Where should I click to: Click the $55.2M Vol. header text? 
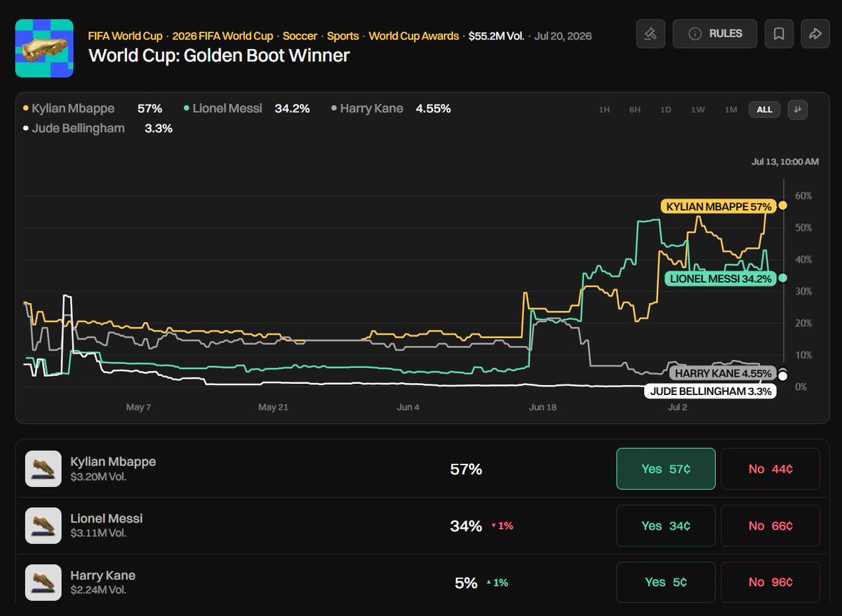[497, 36]
